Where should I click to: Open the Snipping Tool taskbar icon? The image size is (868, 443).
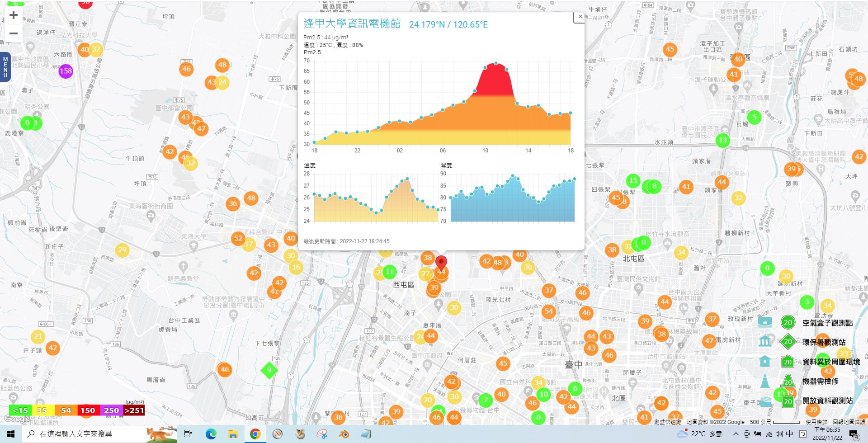click(x=322, y=434)
